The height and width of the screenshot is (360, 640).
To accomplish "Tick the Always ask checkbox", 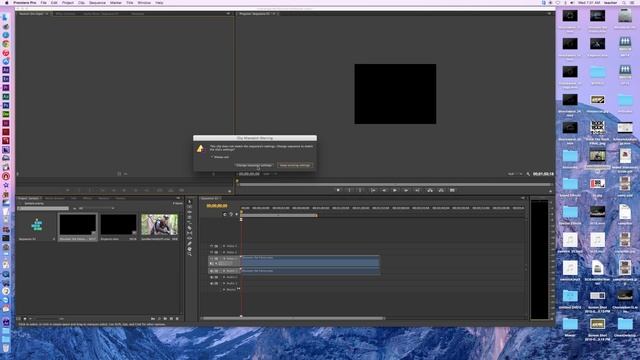I will pyautogui.click(x=212, y=157).
